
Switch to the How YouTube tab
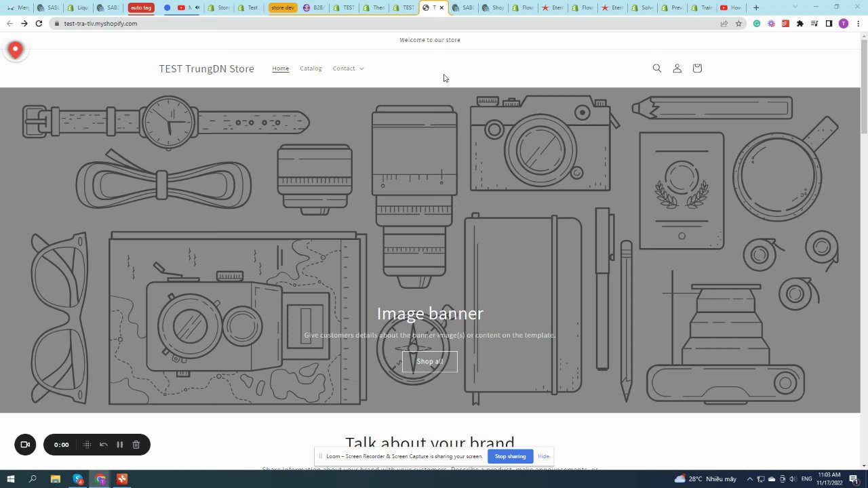[731, 7]
